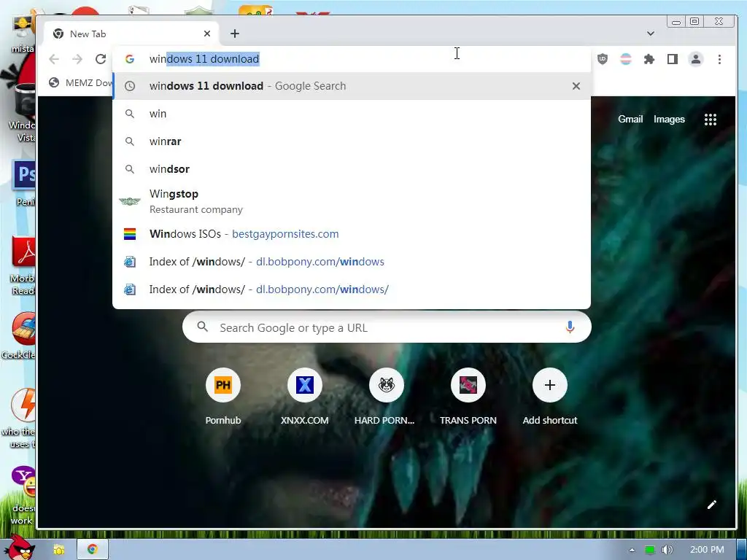Customize this page with pencil icon
The image size is (747, 560).
pyautogui.click(x=712, y=505)
